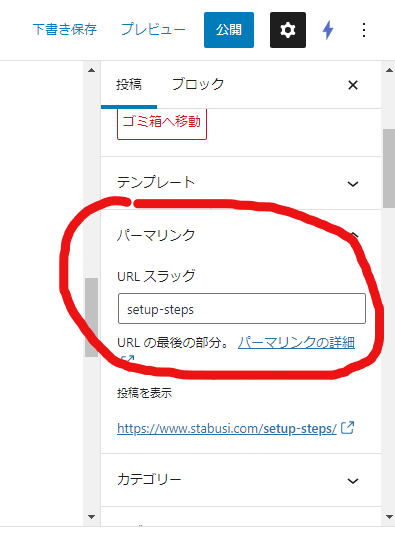Open the stabusi.com/setup-steps post URL link
The image size is (395, 534).
[x=227, y=428]
